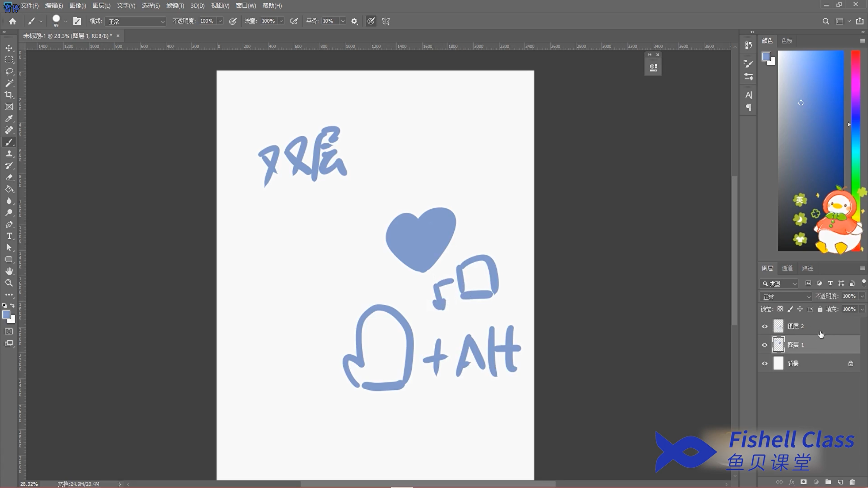Hide the 图层 2 layer
The image size is (868, 488).
[x=765, y=326]
